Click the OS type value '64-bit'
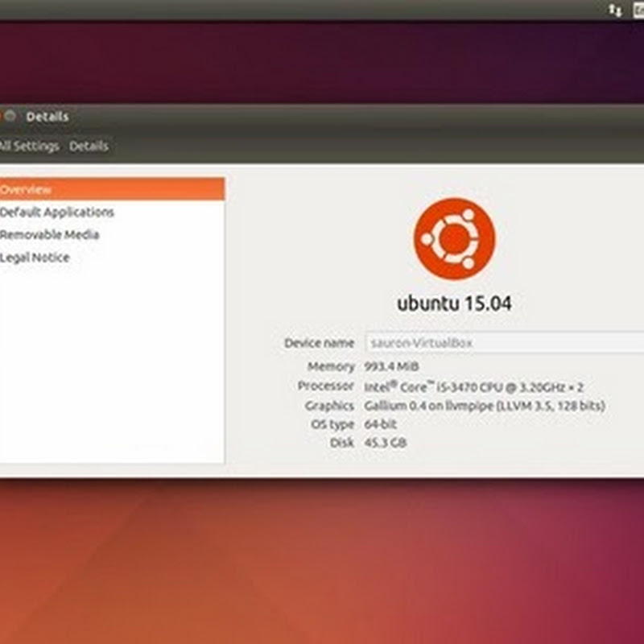Viewport: 644px width, 644px height. (x=380, y=424)
